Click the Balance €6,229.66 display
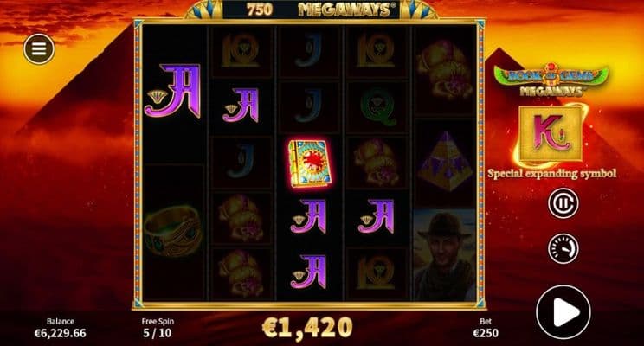The width and height of the screenshot is (644, 346). (x=61, y=328)
